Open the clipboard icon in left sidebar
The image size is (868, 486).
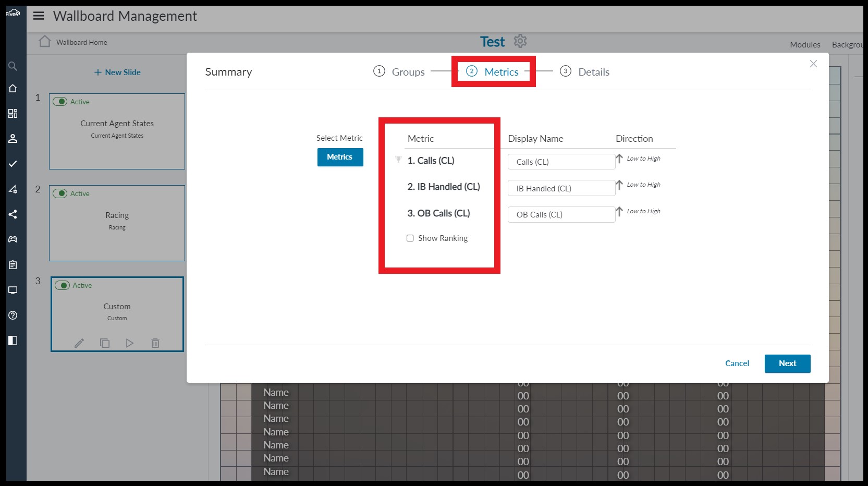click(x=13, y=265)
